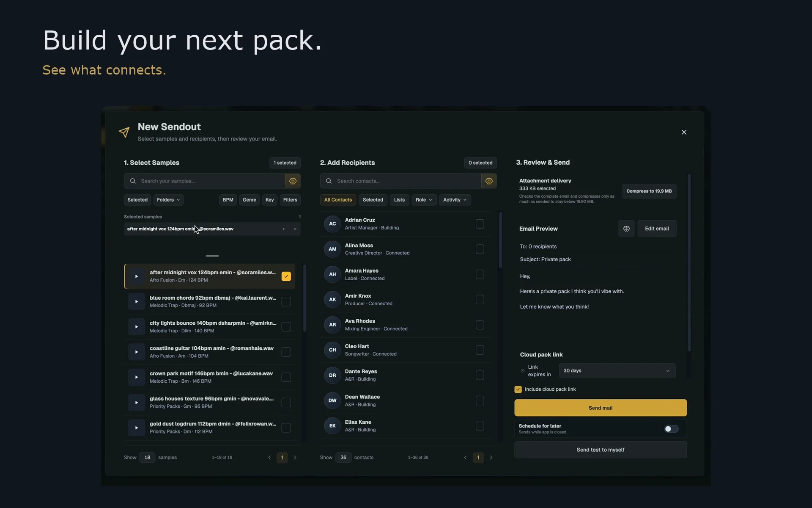812x508 pixels.
Task: Select Cleo Hart as a recipient
Action: pos(480,350)
